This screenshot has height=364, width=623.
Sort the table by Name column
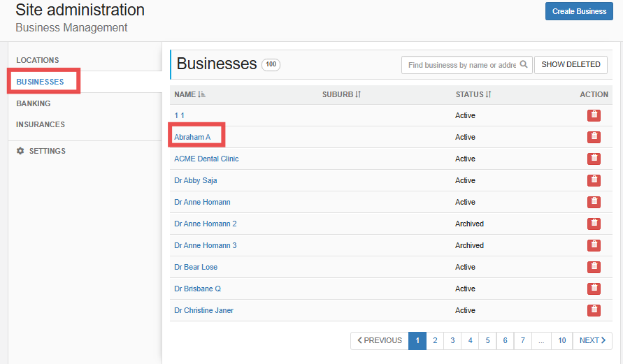point(189,94)
